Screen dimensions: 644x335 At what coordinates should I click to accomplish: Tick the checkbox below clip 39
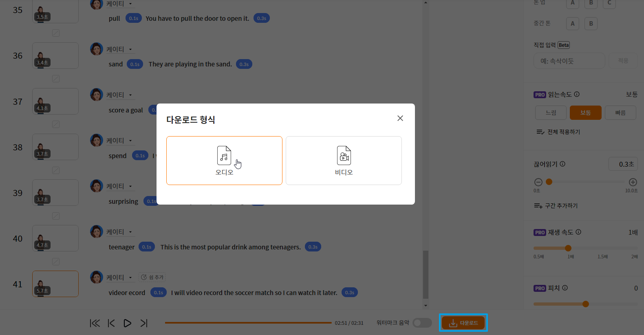pos(56,216)
